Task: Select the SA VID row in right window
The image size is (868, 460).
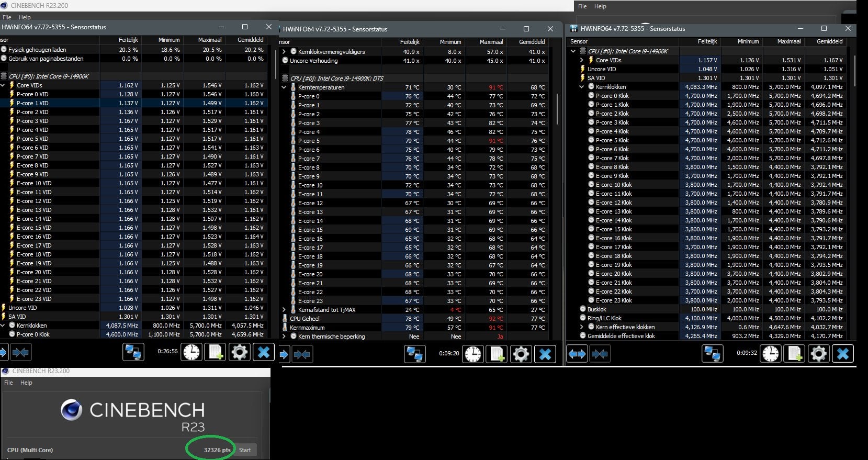Action: click(x=707, y=78)
